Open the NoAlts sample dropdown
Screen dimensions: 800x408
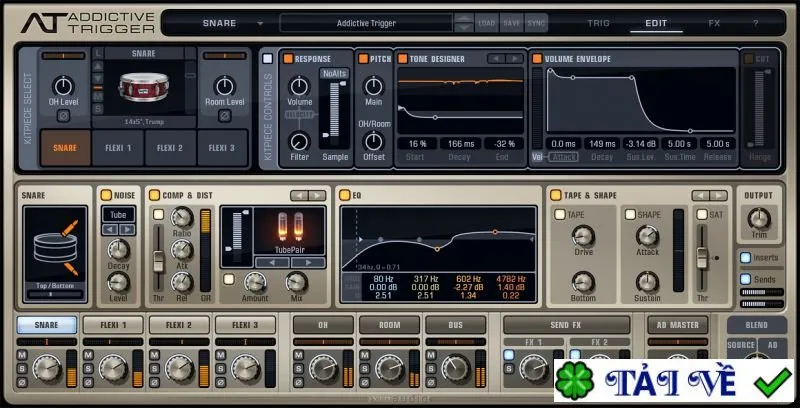(x=334, y=73)
